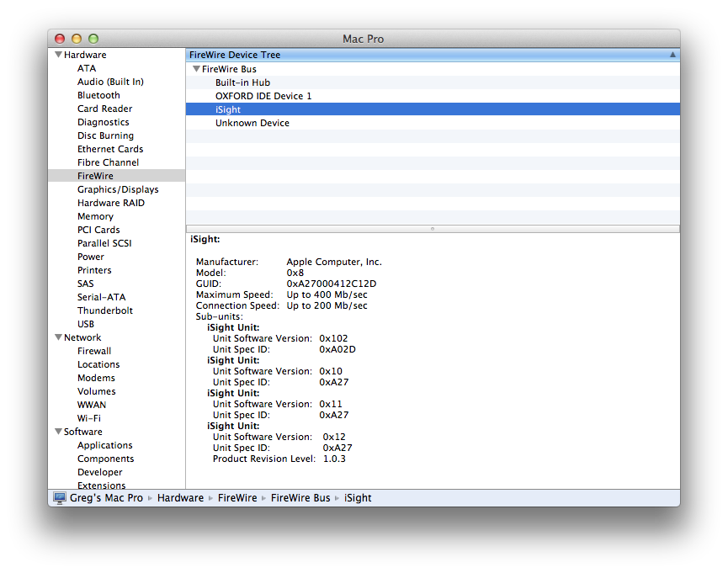
Task: Click the 'Up to 400 Mb/sec' value
Action: (x=327, y=294)
